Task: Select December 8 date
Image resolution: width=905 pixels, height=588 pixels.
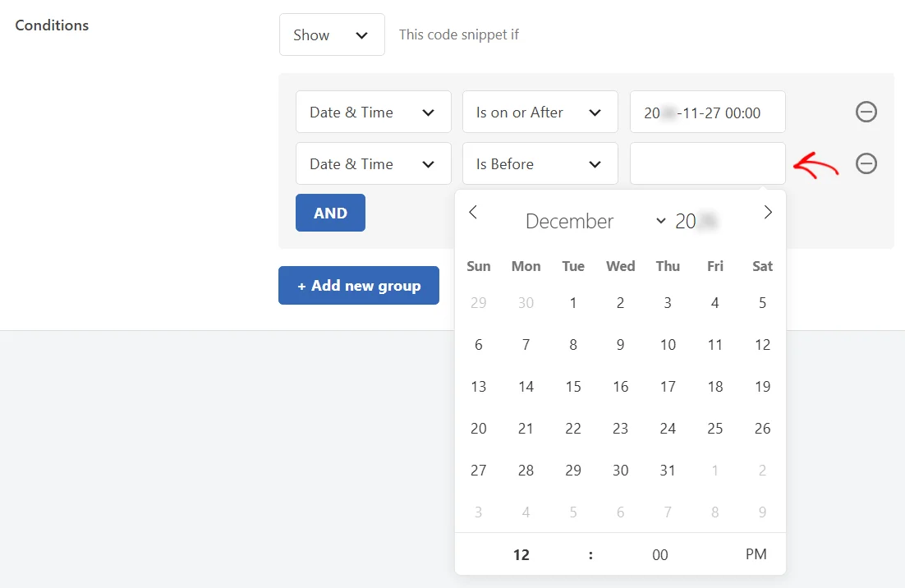Action: click(x=573, y=345)
